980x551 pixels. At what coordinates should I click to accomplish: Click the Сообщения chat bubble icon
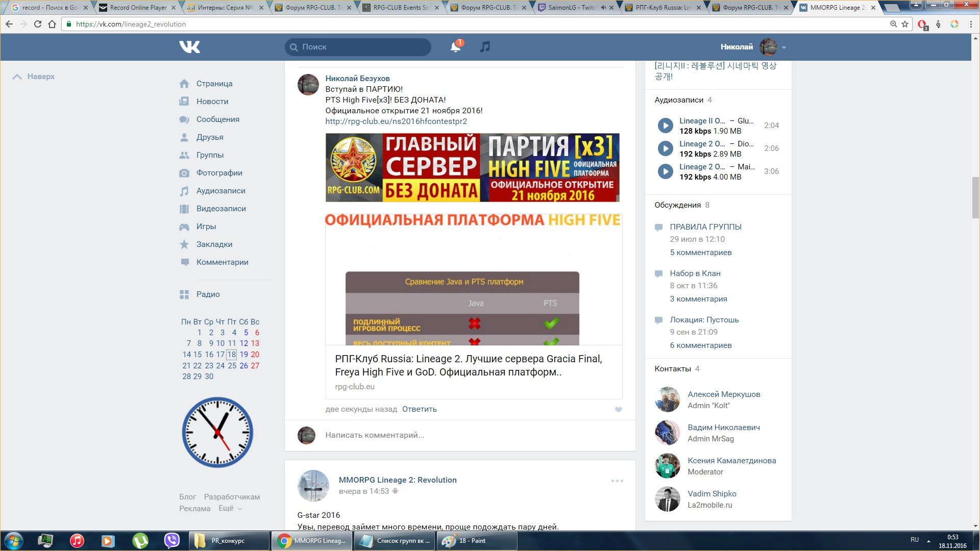click(184, 119)
